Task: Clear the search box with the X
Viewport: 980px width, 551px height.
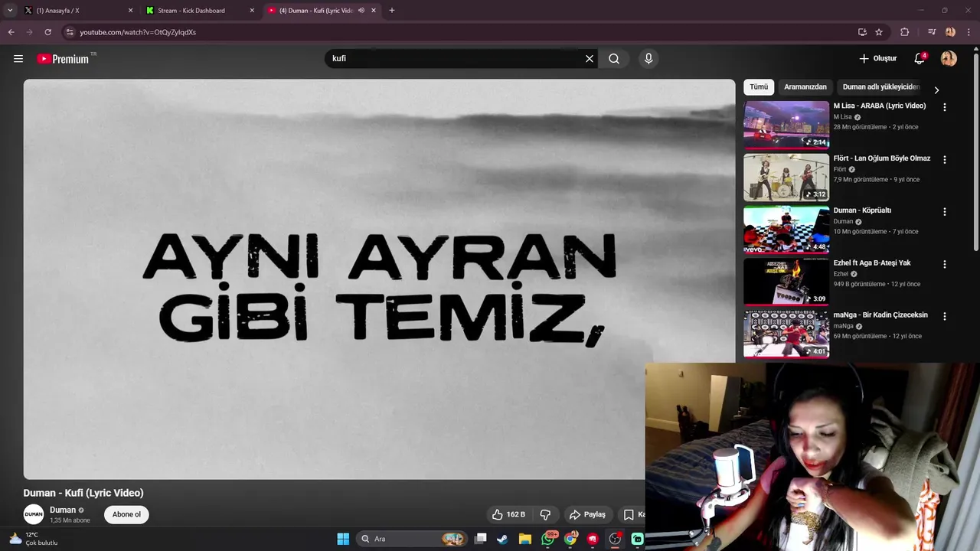Action: tap(590, 59)
